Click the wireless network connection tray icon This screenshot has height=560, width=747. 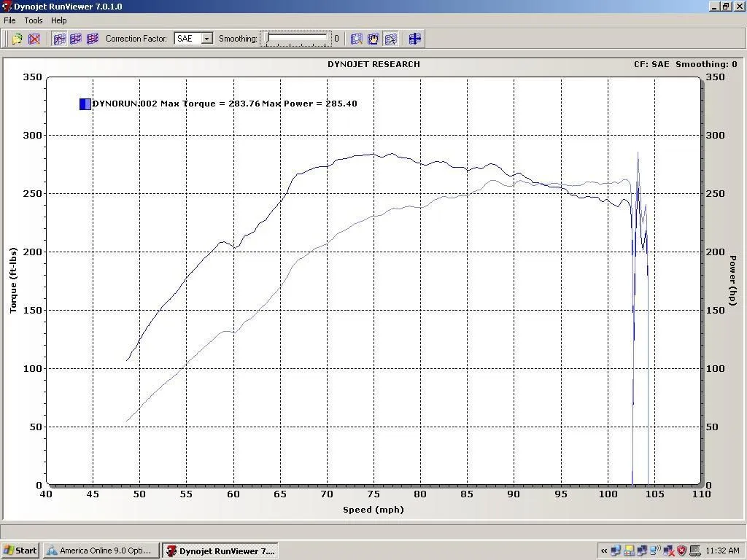(x=655, y=551)
